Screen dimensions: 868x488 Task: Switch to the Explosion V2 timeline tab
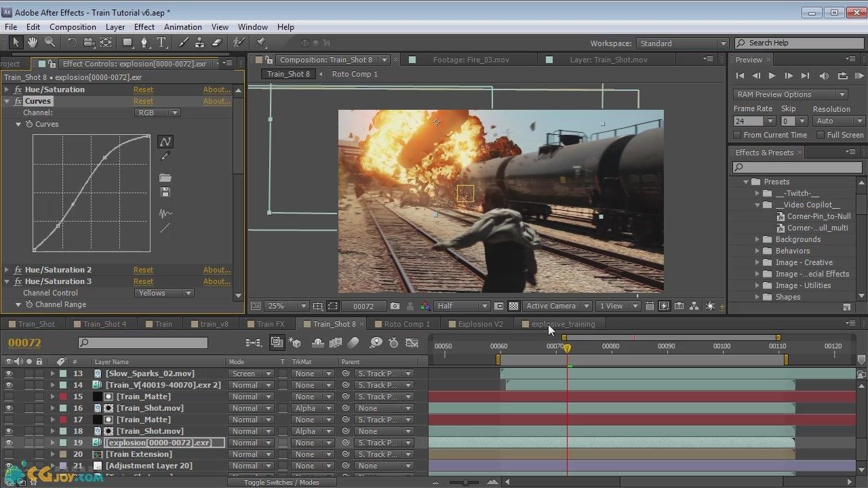[480, 324]
